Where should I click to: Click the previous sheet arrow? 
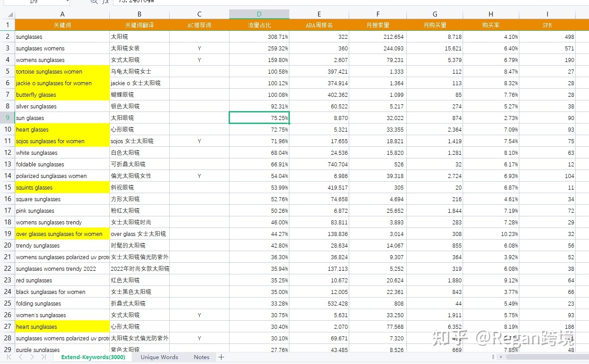tap(21, 357)
